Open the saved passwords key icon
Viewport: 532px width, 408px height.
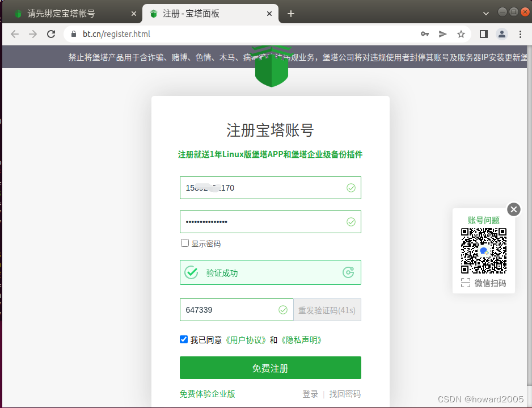pyautogui.click(x=425, y=34)
